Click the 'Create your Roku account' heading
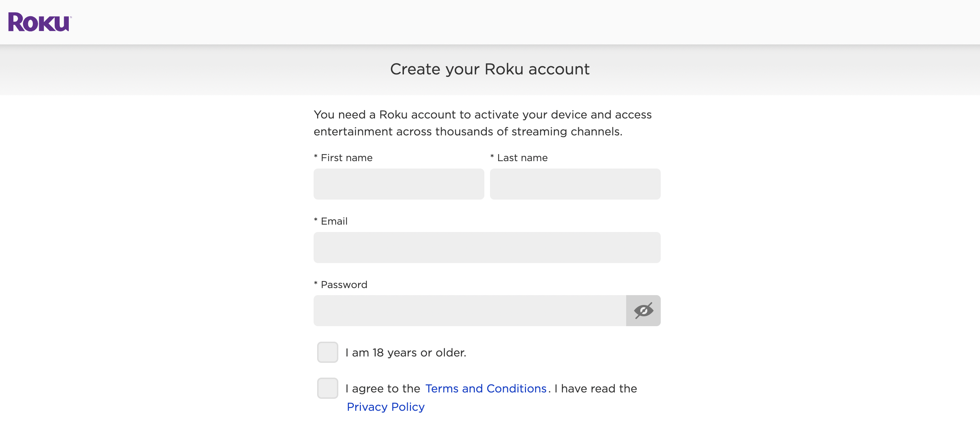 (x=490, y=69)
